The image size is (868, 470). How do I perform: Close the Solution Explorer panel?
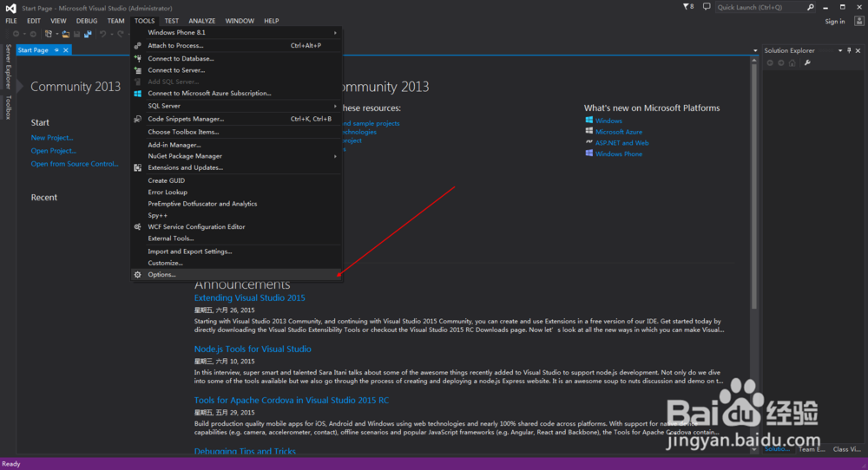pyautogui.click(x=858, y=50)
